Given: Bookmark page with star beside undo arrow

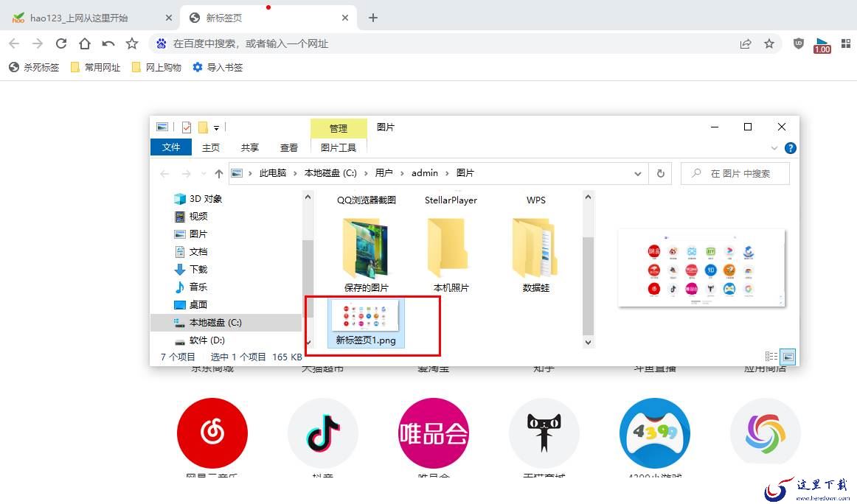Looking at the screenshot, I should (x=132, y=43).
